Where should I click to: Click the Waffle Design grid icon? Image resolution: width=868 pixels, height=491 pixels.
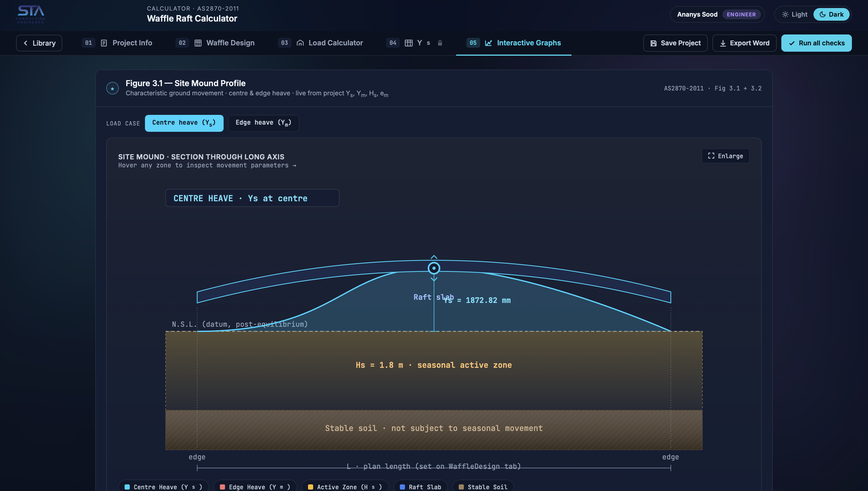tap(198, 43)
